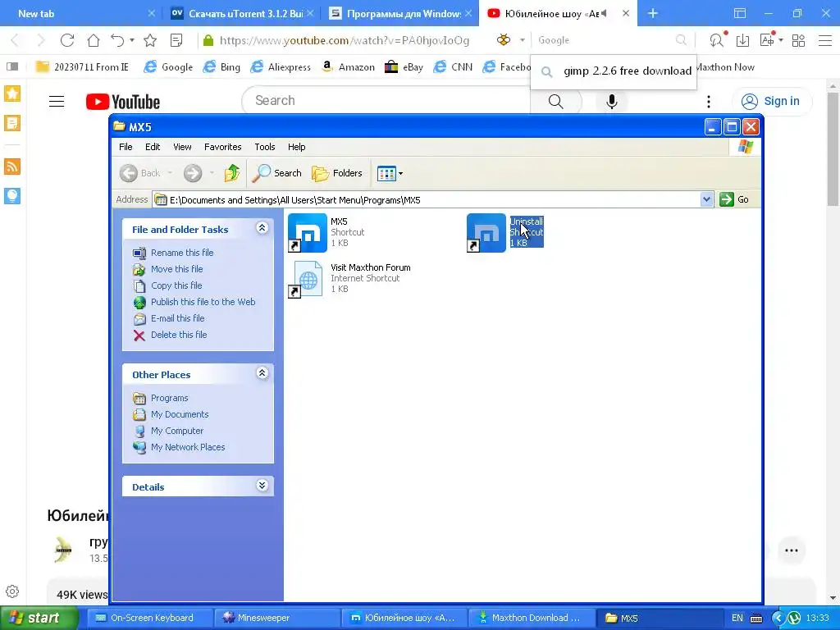
Task: Open browser main menu hamburger icon
Action: pos(825,40)
